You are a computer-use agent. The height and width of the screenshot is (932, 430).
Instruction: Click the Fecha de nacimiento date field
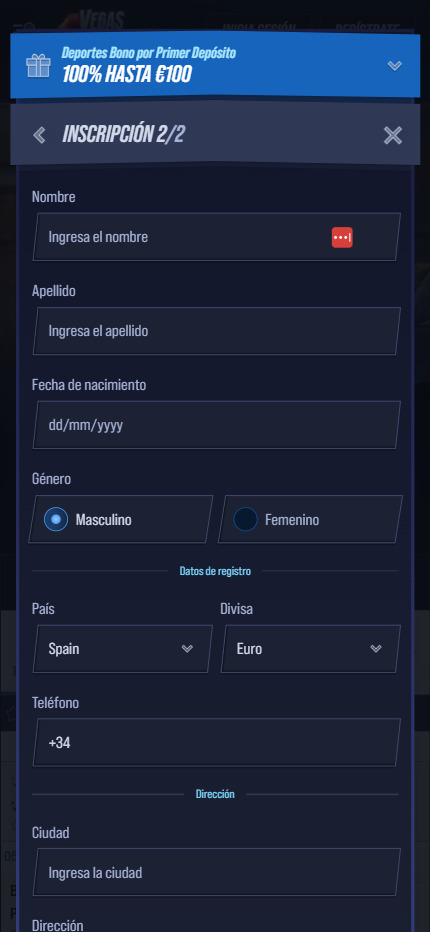(216, 425)
